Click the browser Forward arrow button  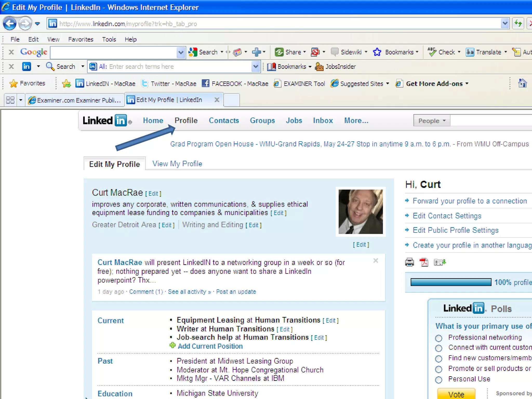point(25,24)
